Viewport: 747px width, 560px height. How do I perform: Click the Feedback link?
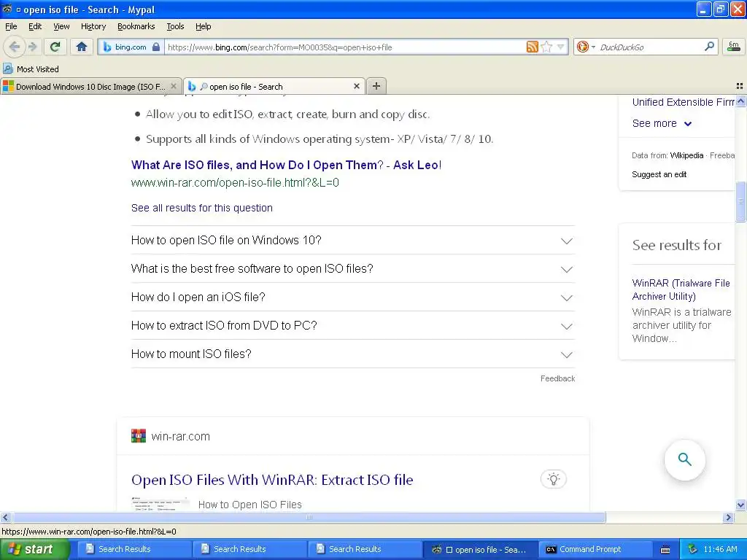pos(557,378)
